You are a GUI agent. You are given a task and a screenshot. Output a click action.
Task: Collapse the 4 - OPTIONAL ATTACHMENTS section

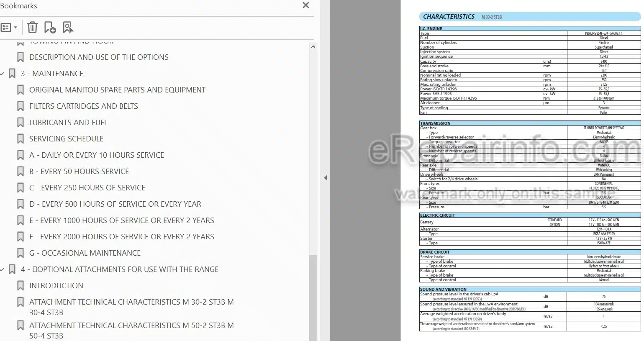tap(3, 269)
